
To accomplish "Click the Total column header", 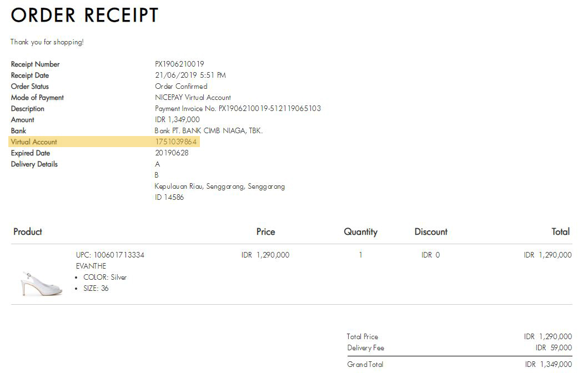I will (x=561, y=232).
